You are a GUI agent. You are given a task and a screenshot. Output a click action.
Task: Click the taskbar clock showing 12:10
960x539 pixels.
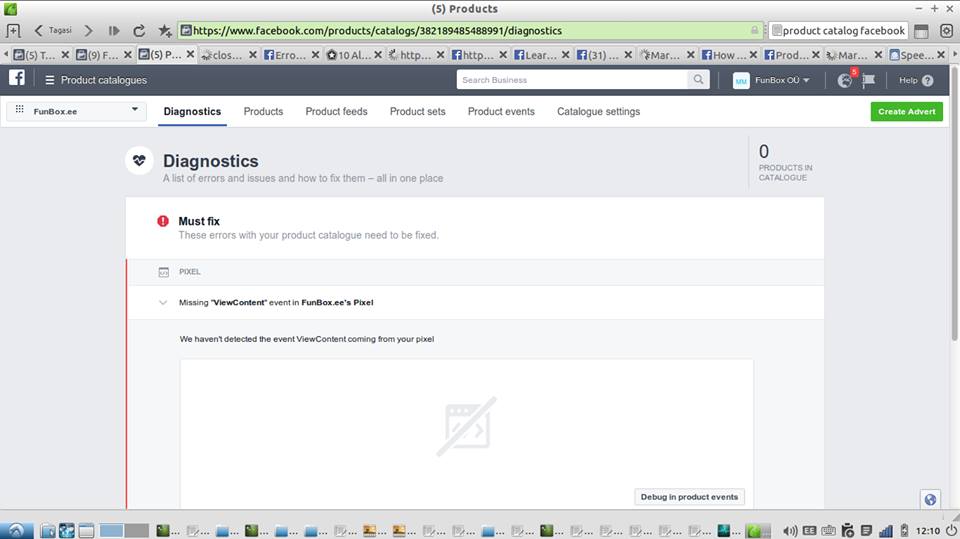(928, 530)
